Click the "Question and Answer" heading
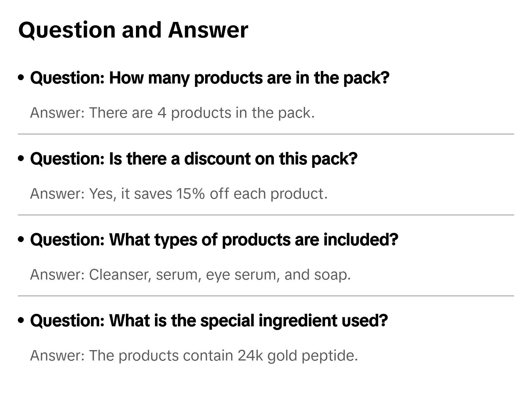The height and width of the screenshot is (398, 532). point(133,30)
